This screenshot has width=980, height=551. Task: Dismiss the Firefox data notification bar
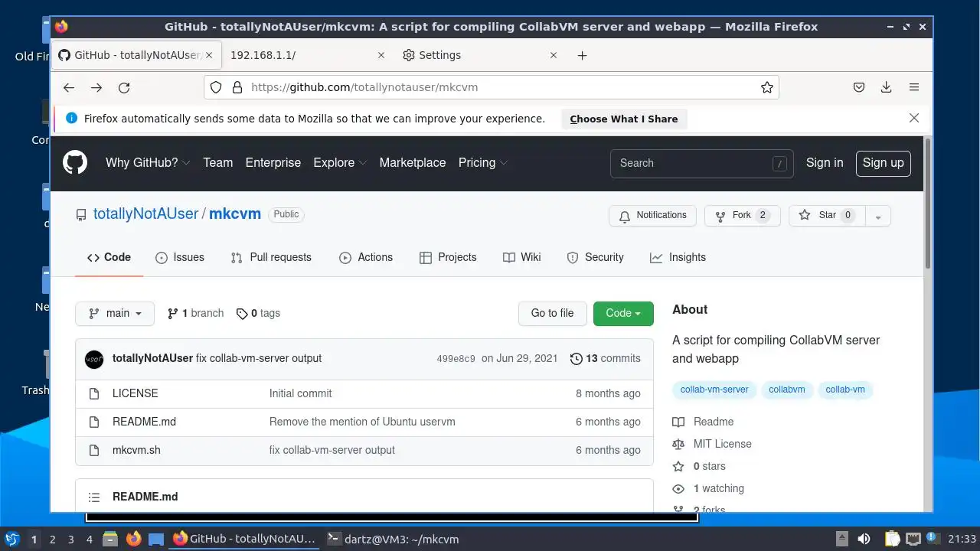click(x=913, y=118)
